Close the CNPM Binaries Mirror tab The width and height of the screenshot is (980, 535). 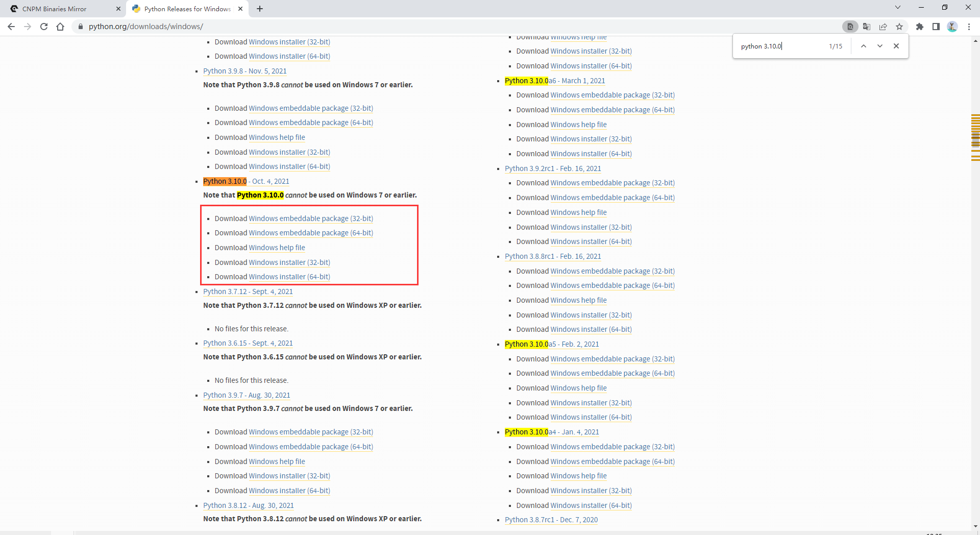coord(118,9)
